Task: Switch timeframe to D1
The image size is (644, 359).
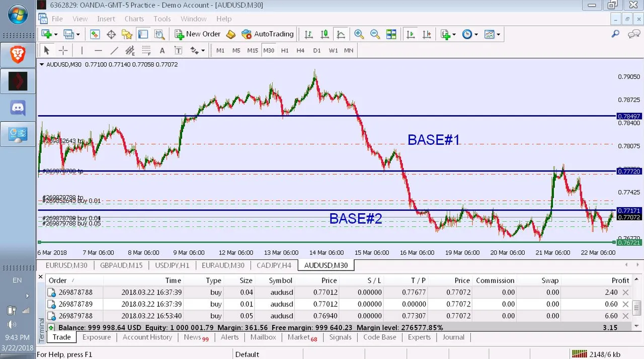Action: [316, 50]
